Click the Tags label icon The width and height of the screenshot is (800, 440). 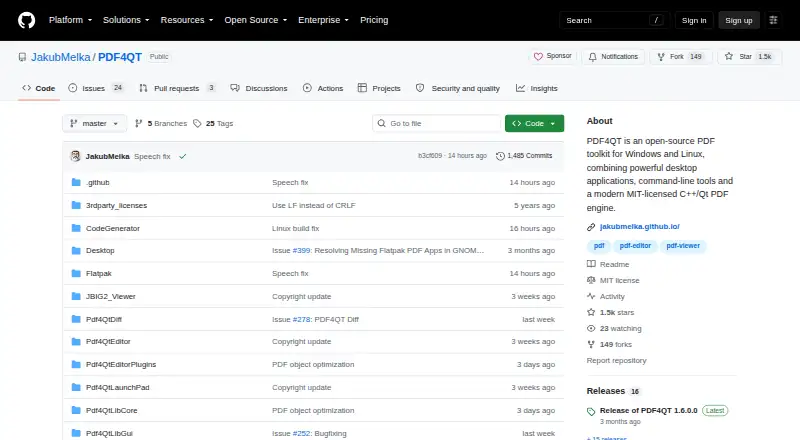coord(197,124)
